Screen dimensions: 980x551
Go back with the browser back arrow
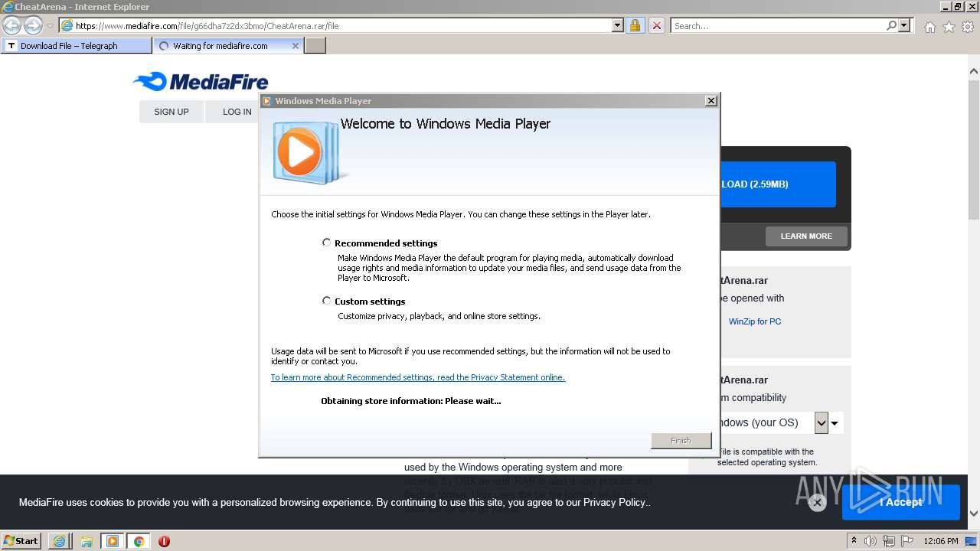pos(11,25)
